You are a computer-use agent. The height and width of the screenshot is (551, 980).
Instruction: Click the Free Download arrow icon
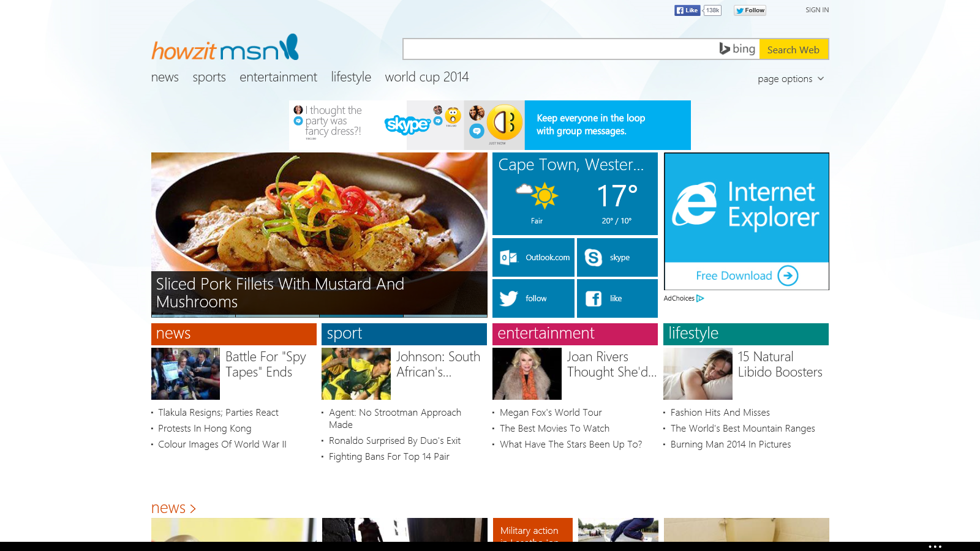coord(788,275)
